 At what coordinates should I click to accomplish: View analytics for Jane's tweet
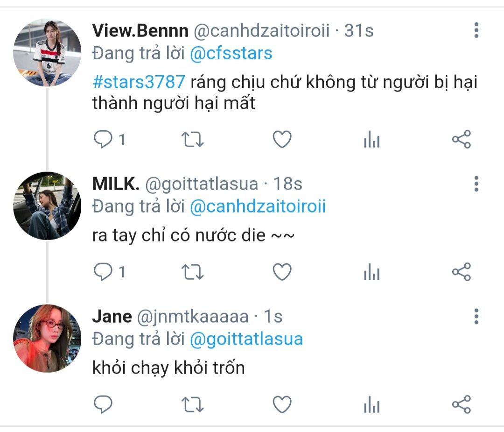point(371,404)
